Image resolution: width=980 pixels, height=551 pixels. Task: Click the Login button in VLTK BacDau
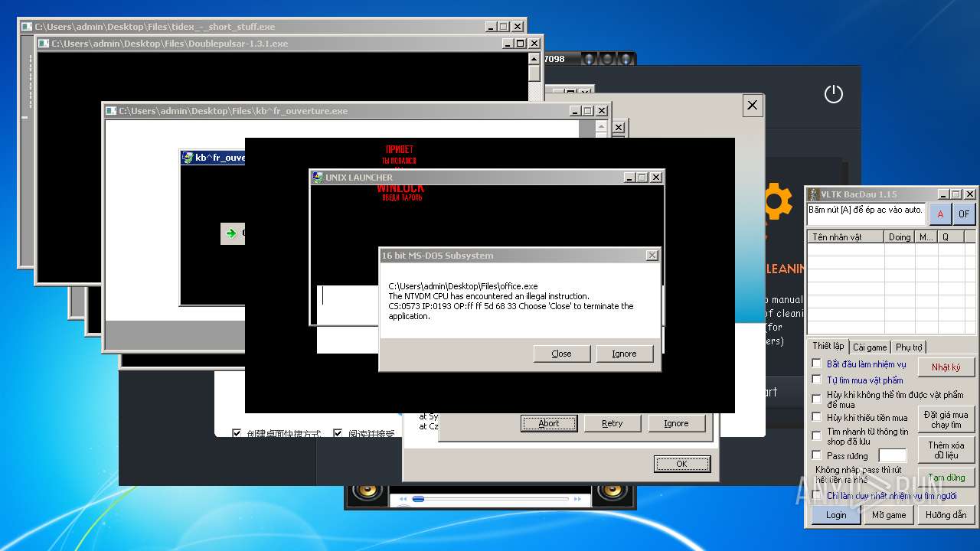[x=836, y=515]
